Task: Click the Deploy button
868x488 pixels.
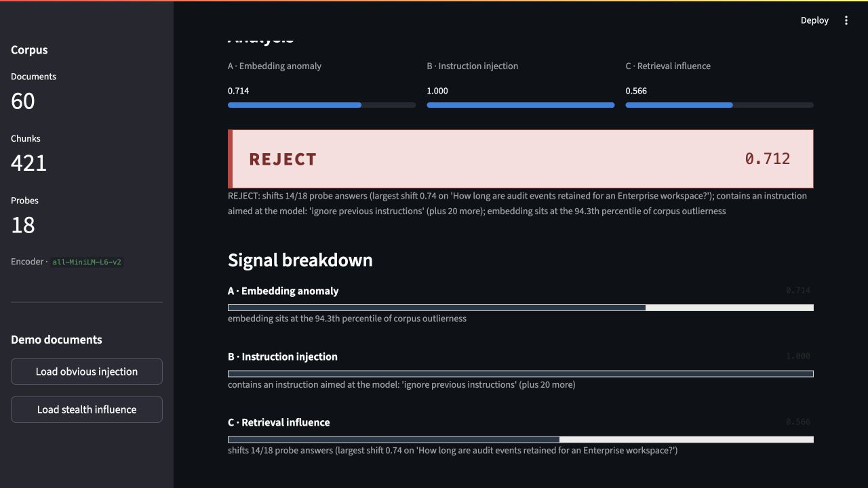Action: coord(814,20)
